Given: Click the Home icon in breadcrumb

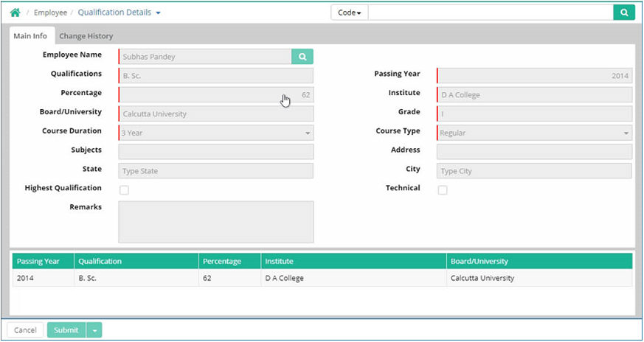Looking at the screenshot, I should (x=15, y=13).
